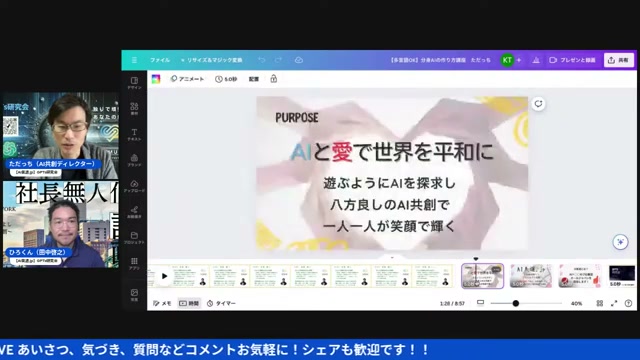Open the help question mark icon

[x=628, y=303]
